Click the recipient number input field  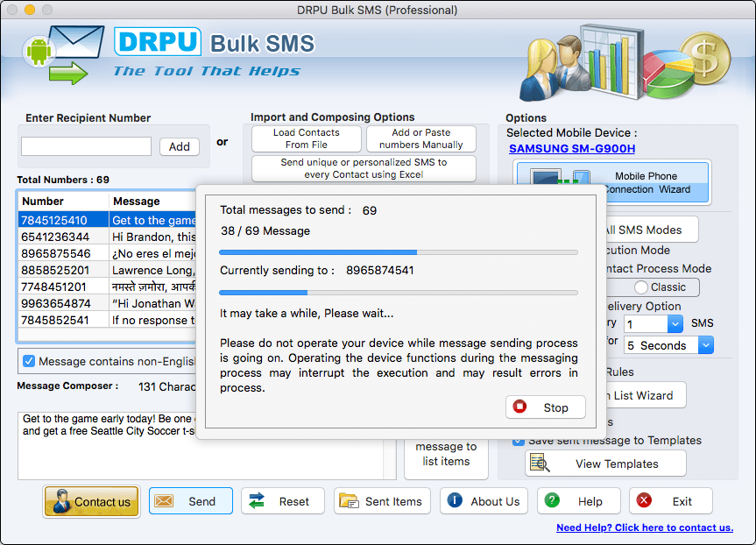pos(87,146)
